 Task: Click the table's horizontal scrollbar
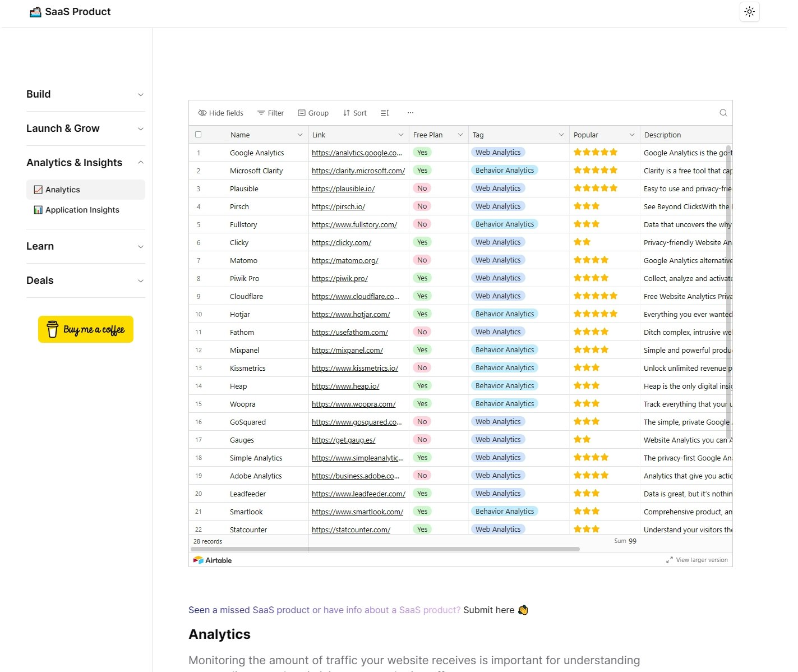(385, 549)
